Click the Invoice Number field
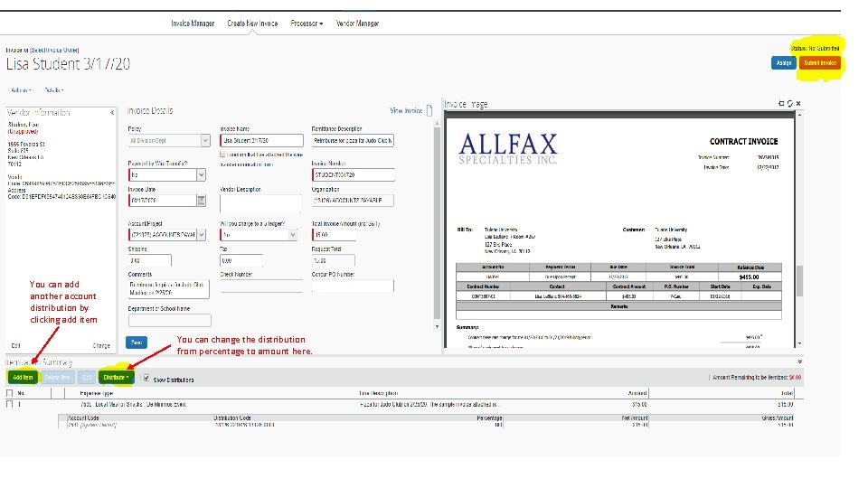This screenshot has height=488, width=868. pos(354,174)
